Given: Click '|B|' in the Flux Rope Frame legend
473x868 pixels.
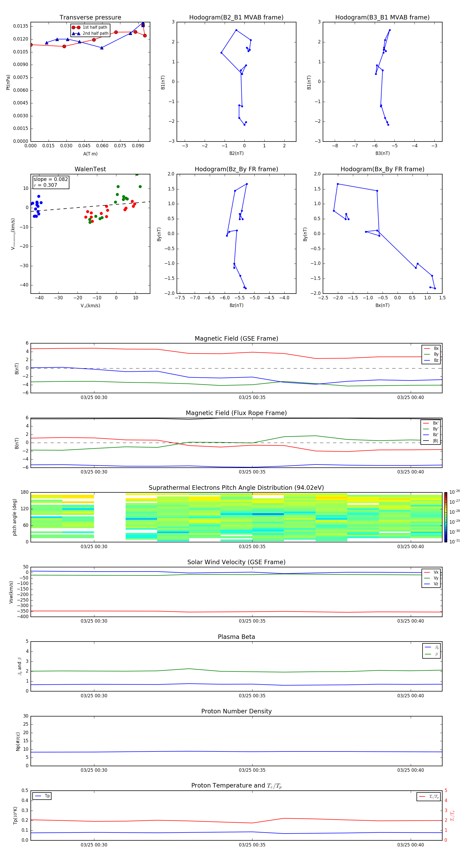Looking at the screenshot, I should coord(435,441).
